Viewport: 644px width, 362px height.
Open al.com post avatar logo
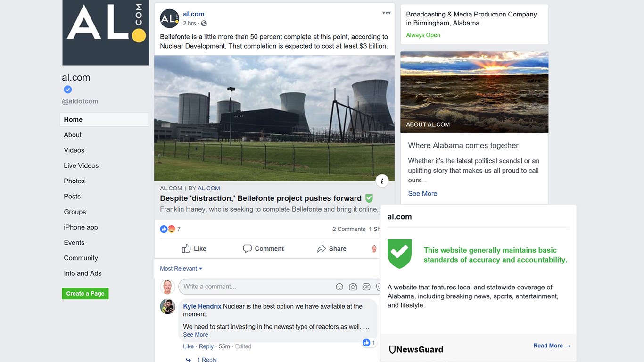tap(169, 18)
